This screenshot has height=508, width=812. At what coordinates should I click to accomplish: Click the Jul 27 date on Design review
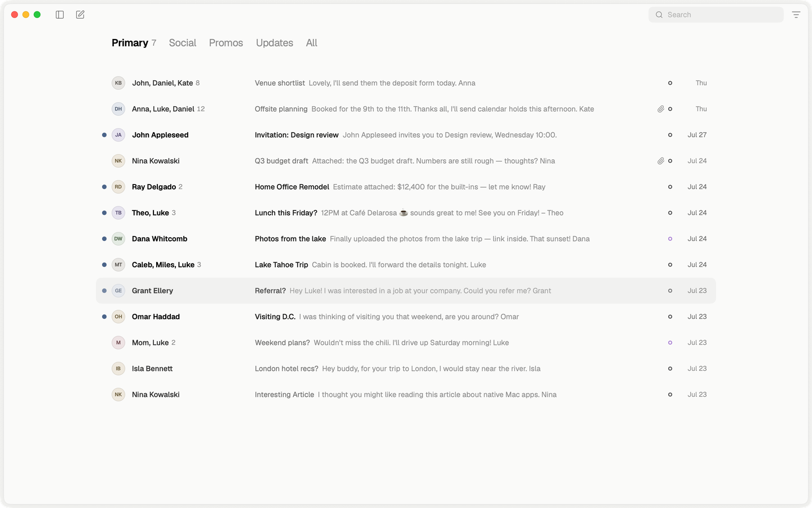click(697, 135)
